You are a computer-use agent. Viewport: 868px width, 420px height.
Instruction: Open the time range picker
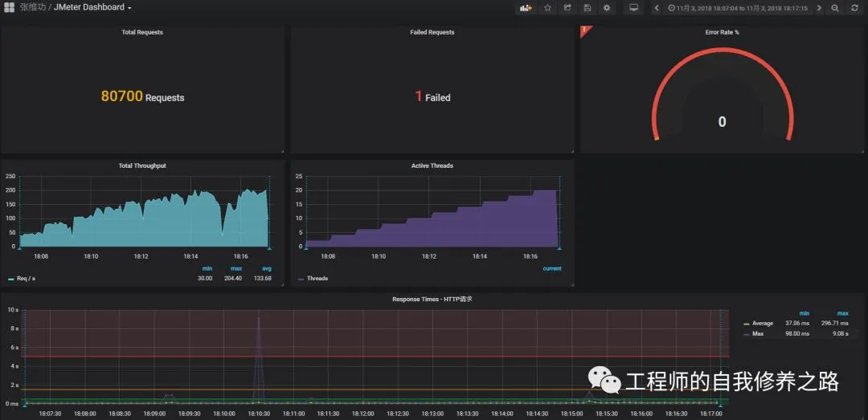(x=738, y=8)
